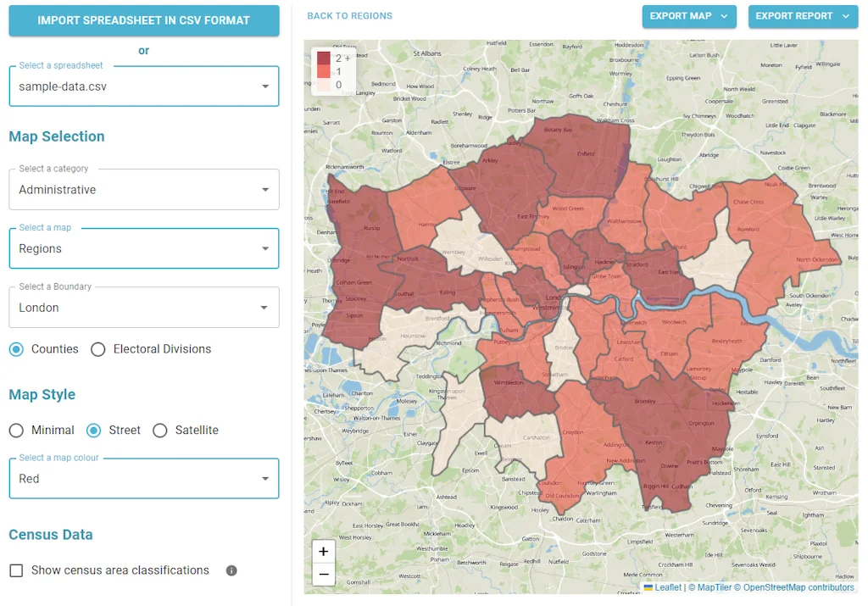Switch map style to Satellite
This screenshot has width=868, height=606.
[x=160, y=431]
